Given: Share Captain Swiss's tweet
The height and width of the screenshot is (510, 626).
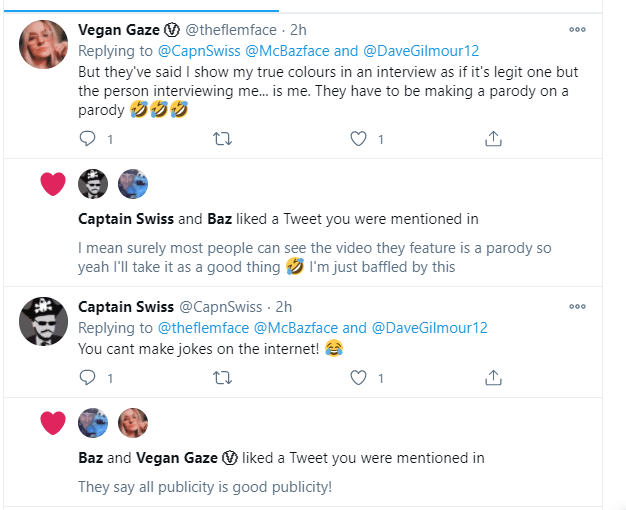Looking at the screenshot, I should point(493,377).
